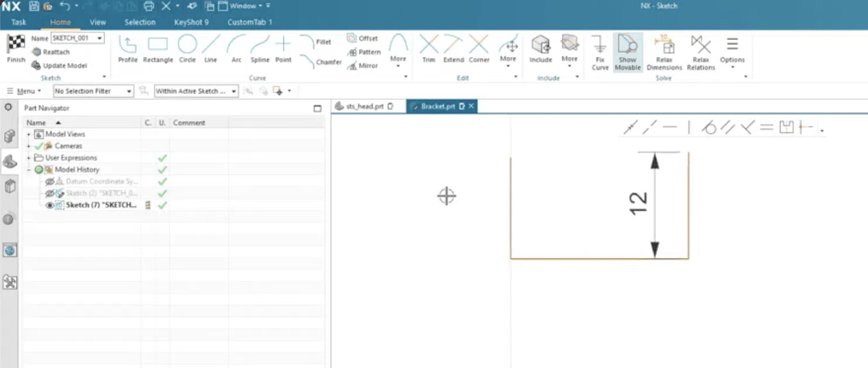868x368 pixels.
Task: Click the Undo arrow in title bar
Action: 65,6
